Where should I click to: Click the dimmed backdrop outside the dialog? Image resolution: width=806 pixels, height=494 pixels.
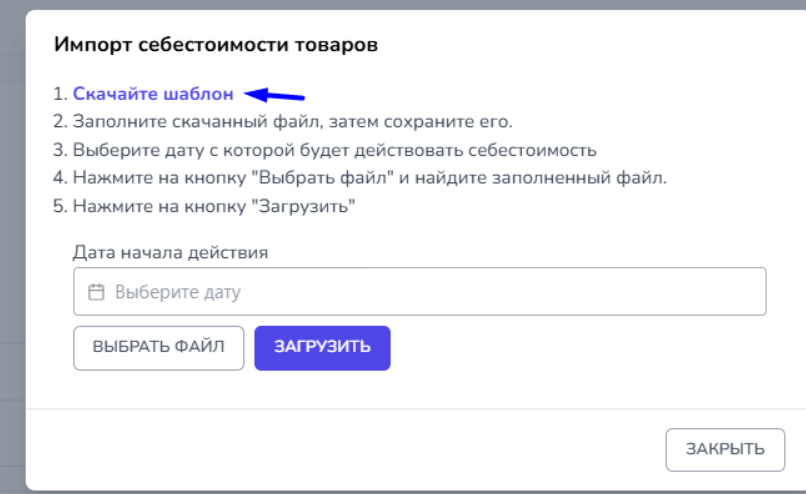(12, 250)
